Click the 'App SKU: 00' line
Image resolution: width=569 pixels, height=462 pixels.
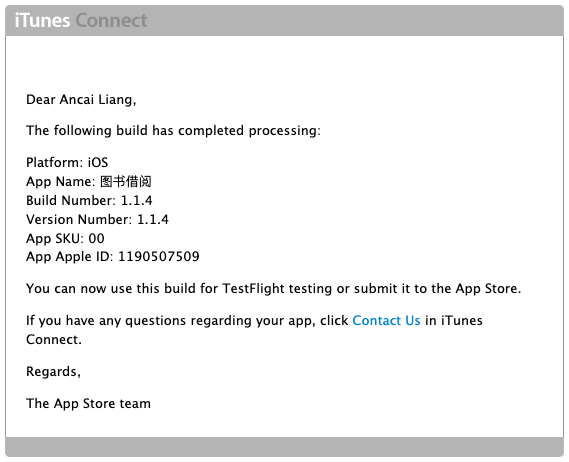point(65,238)
